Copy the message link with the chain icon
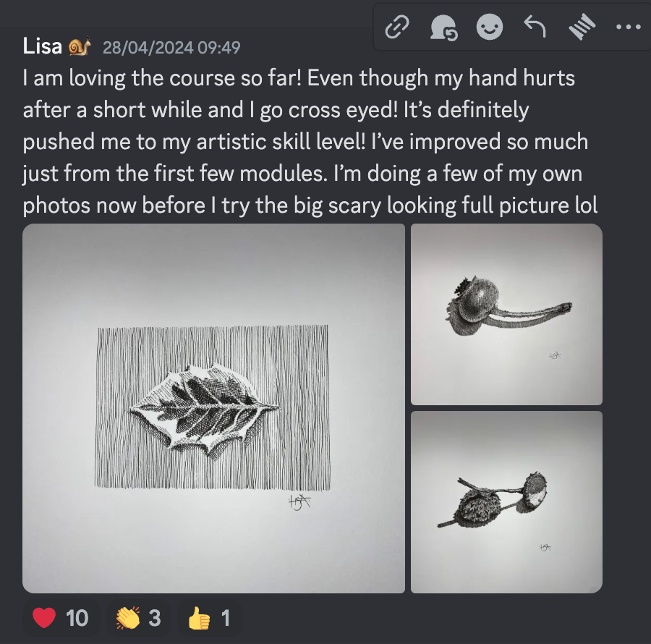651x644 pixels. (396, 27)
